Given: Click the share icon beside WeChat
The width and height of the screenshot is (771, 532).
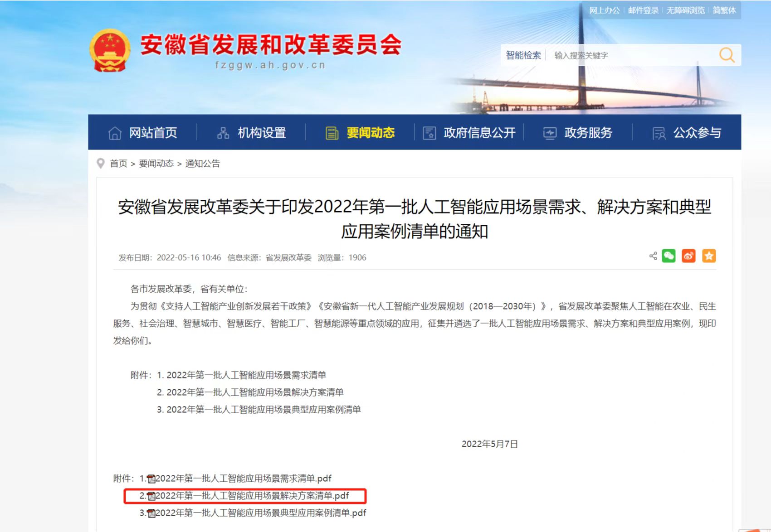Looking at the screenshot, I should pyautogui.click(x=653, y=256).
